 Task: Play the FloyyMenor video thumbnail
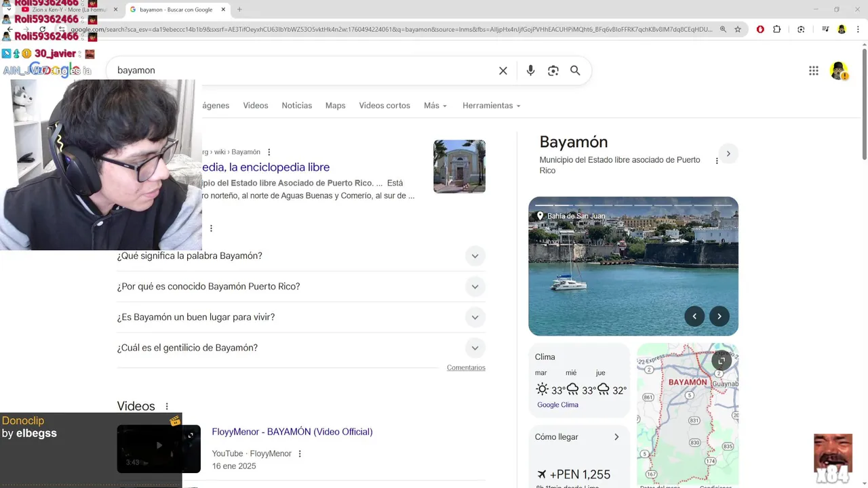159,449
